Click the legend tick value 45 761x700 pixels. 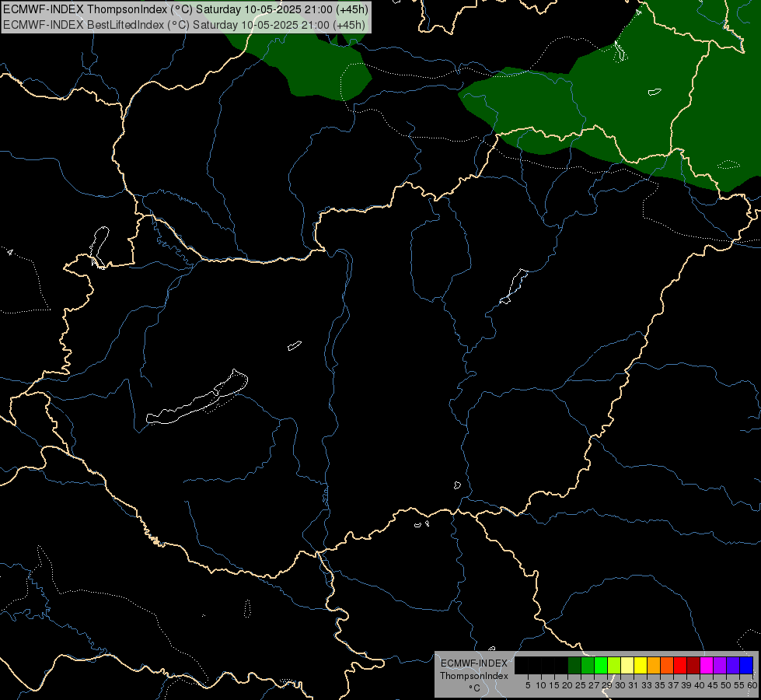(x=713, y=685)
